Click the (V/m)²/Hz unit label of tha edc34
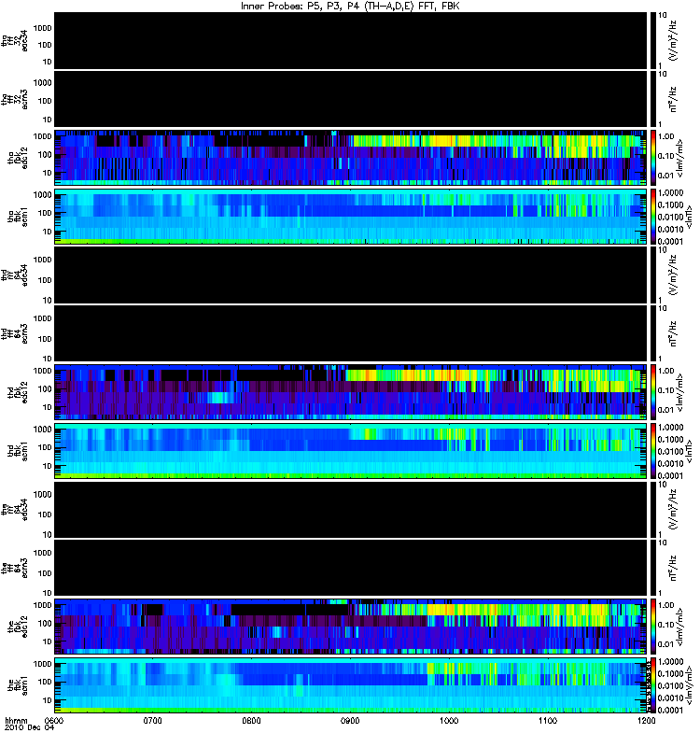 674,40
